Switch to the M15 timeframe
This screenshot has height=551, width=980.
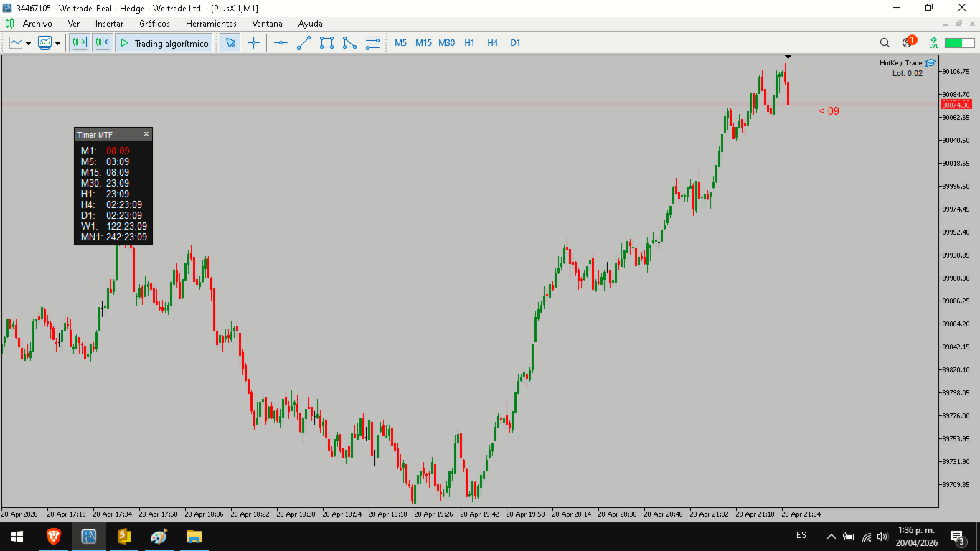click(x=423, y=43)
